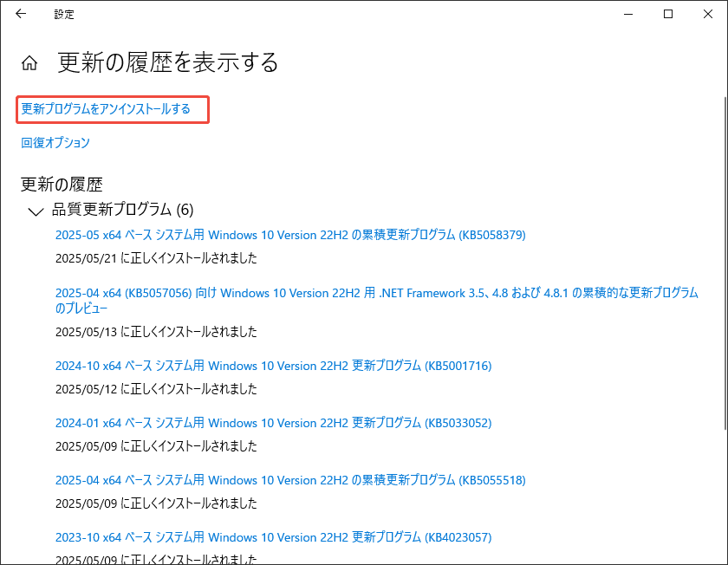728x565 pixels.
Task: Click 設定 window title text
Action: point(64,15)
